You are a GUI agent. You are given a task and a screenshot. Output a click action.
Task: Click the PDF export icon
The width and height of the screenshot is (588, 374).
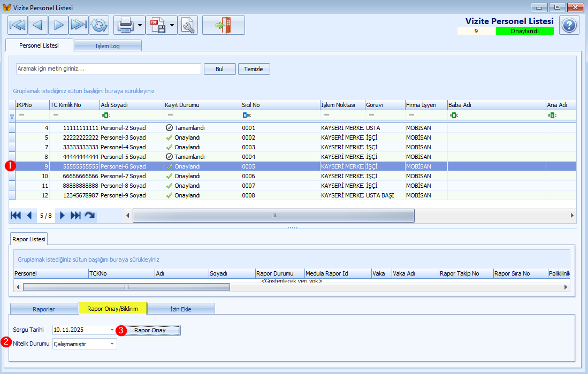[157, 25]
